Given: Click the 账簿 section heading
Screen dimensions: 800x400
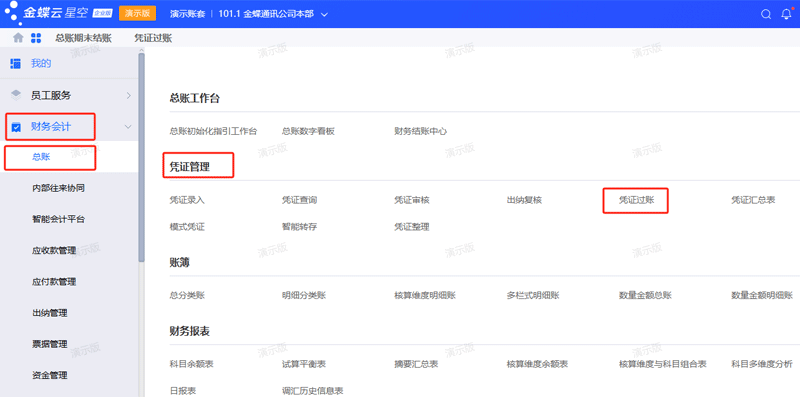Looking at the screenshot, I should coord(180,263).
